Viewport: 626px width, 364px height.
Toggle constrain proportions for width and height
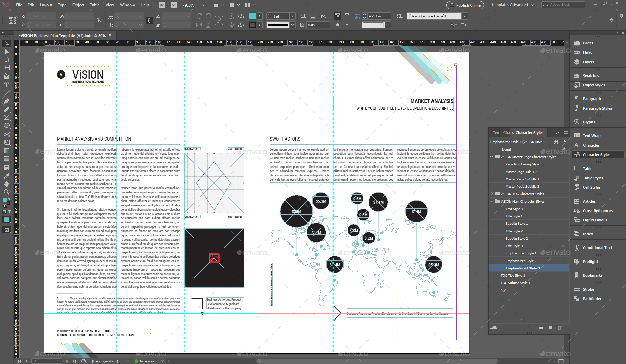[99, 20]
